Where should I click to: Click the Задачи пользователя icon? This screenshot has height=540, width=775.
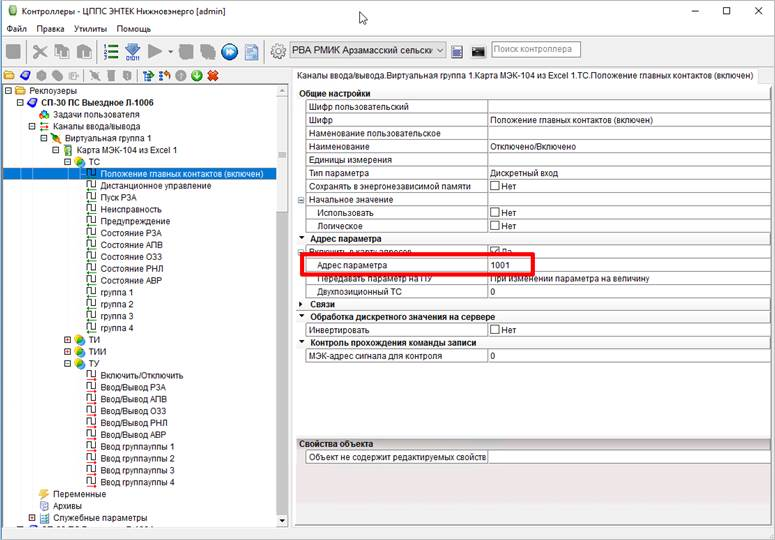[x=44, y=115]
